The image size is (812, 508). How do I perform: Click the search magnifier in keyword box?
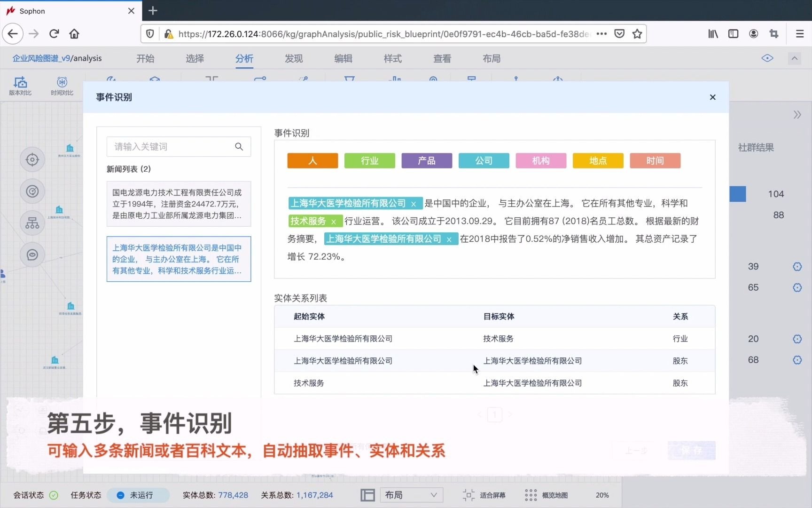click(x=239, y=147)
